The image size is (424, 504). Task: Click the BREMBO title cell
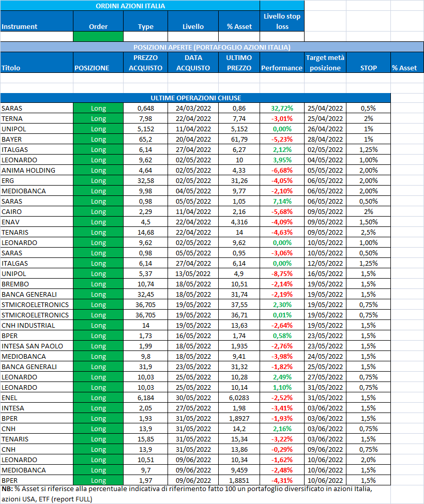point(37,284)
